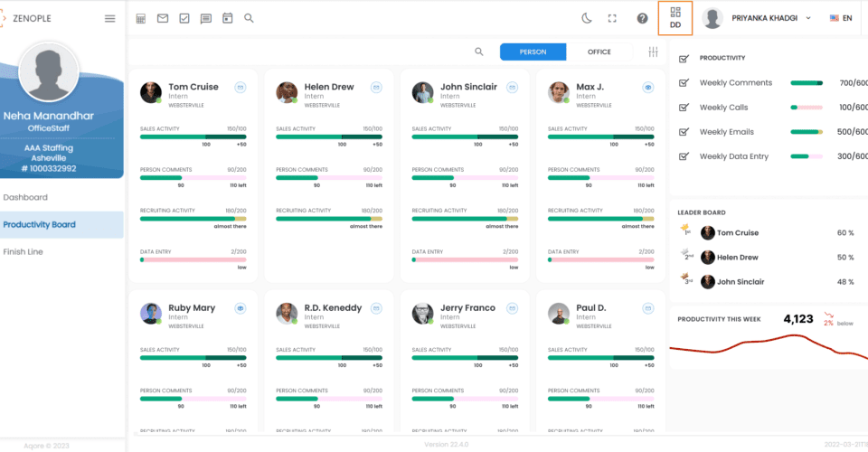Click Jerry Franco's mail icon
The width and height of the screenshot is (868, 452).
pos(512,308)
